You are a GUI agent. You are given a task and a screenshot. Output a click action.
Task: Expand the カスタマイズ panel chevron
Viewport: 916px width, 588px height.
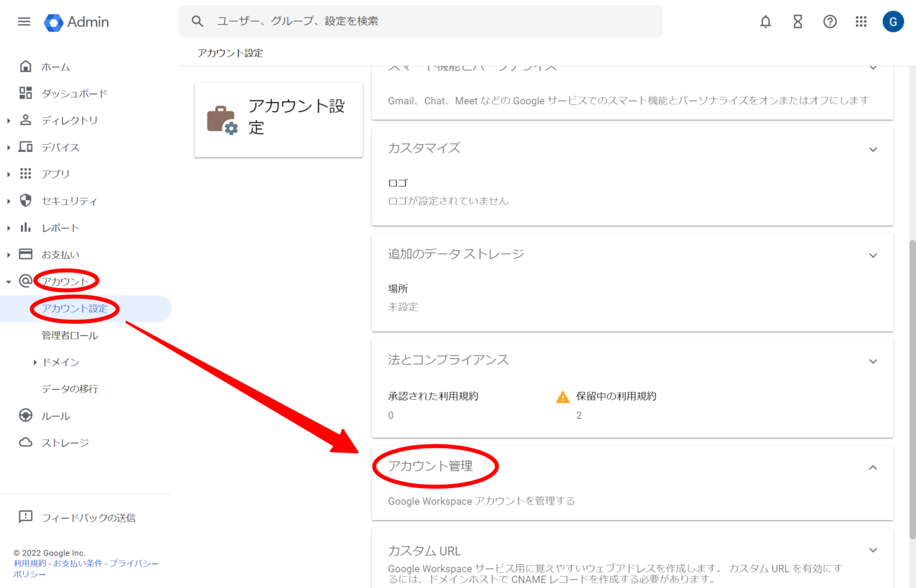point(872,150)
